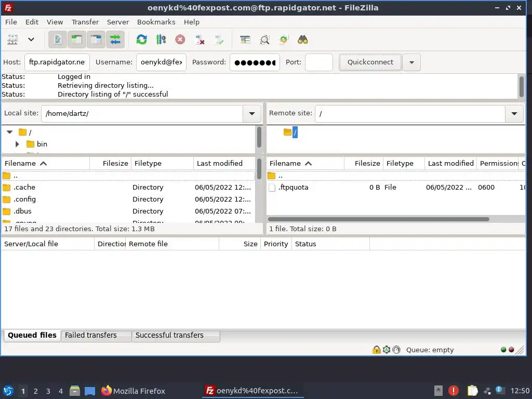Image resolution: width=532 pixels, height=399 pixels.
Task: Click the clipboard tray icon
Action: point(472,391)
